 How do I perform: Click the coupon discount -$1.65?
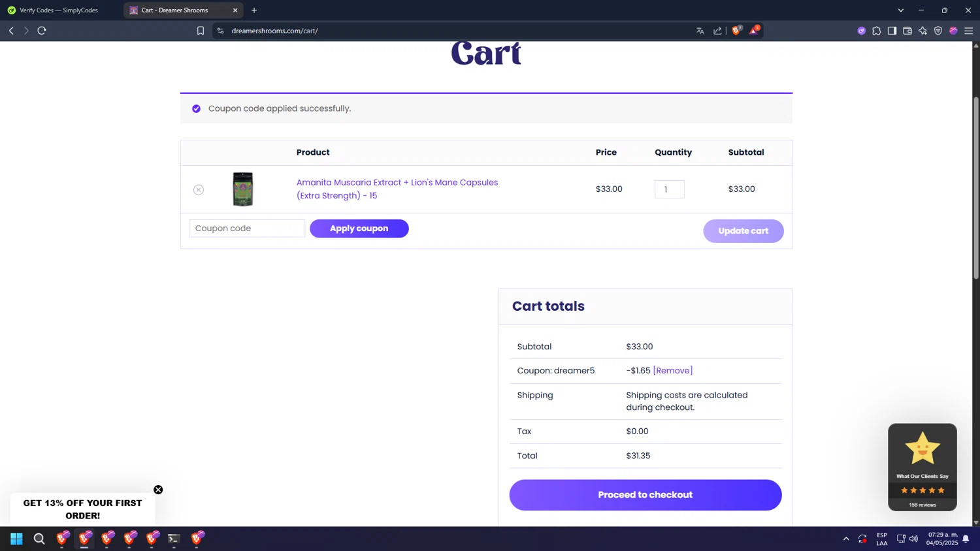click(x=638, y=371)
